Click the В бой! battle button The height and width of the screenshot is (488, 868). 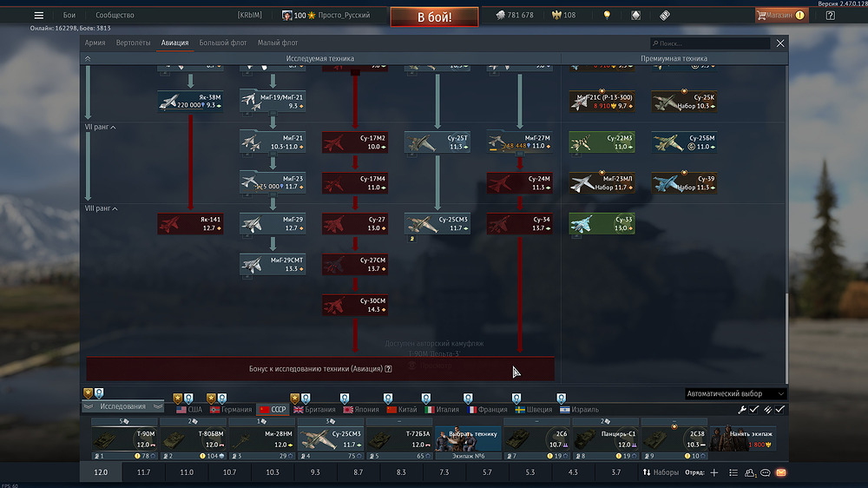coord(435,17)
